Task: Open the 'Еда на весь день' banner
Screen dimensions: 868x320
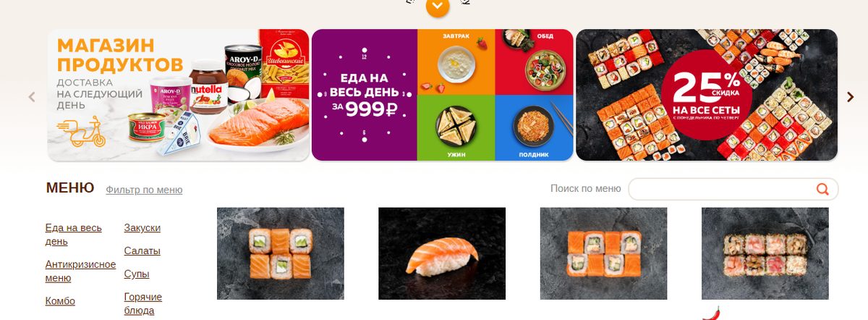Action: tap(443, 95)
